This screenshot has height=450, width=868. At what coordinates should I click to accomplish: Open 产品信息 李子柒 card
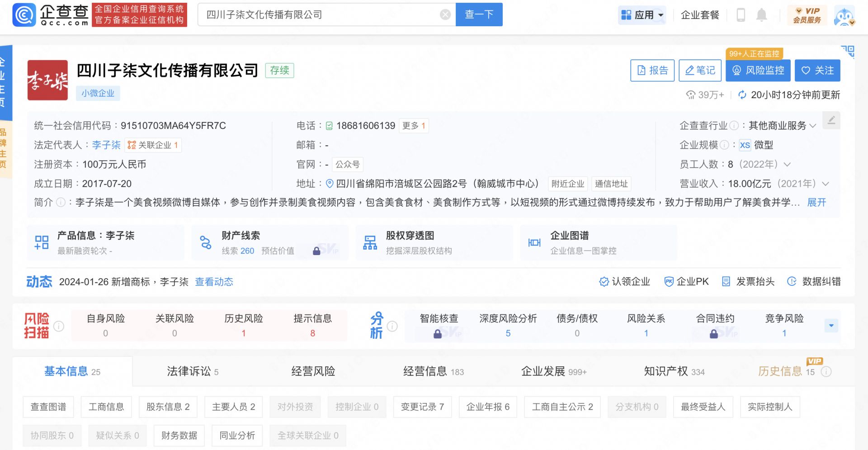click(x=105, y=242)
